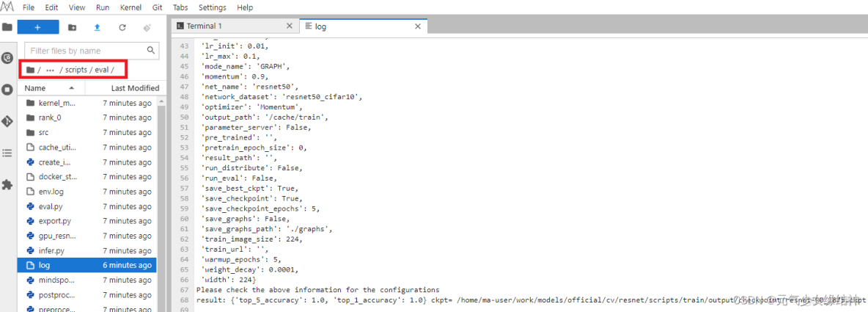The image size is (868, 312).
Task: Click line 67 Please check the above information
Action: click(x=317, y=290)
